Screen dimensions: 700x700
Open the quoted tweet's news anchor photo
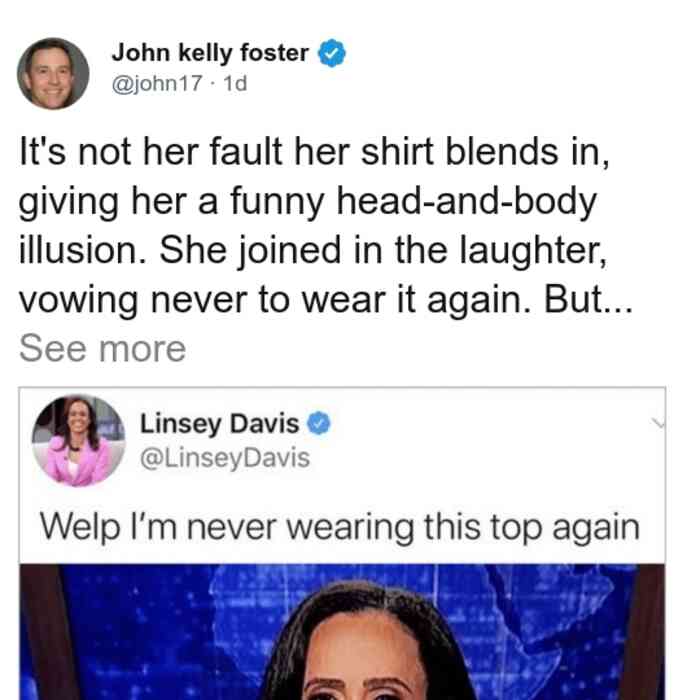tap(342, 632)
